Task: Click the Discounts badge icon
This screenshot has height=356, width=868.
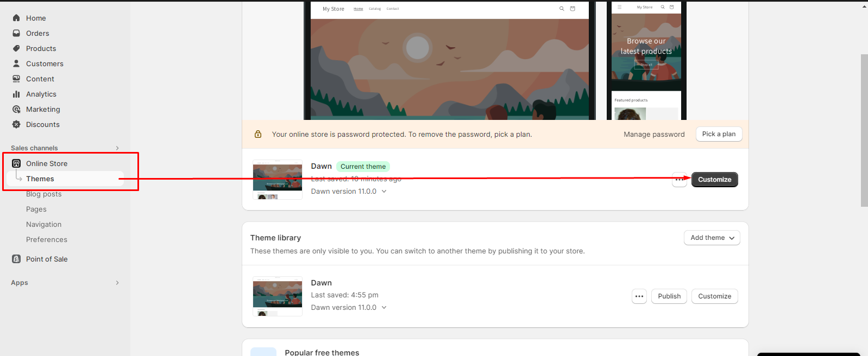Action: pos(16,124)
